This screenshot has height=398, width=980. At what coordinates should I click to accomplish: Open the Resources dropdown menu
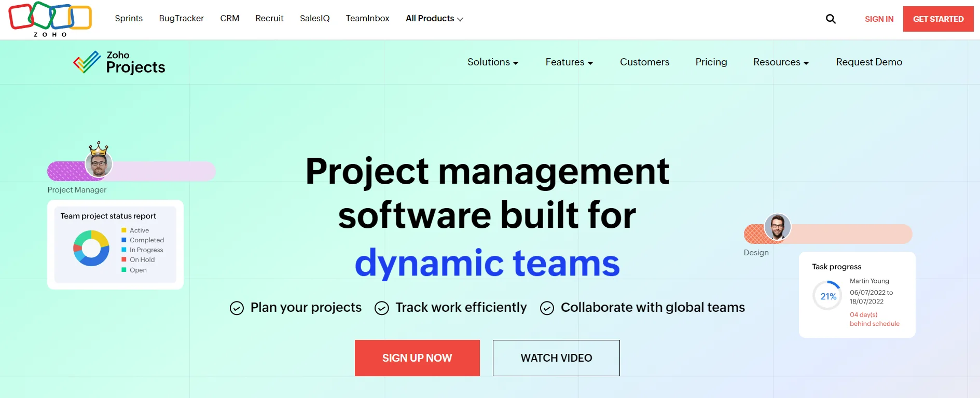click(781, 62)
